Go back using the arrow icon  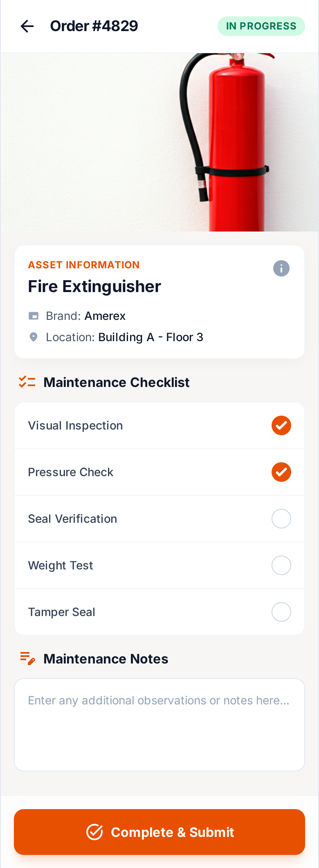pos(27,26)
